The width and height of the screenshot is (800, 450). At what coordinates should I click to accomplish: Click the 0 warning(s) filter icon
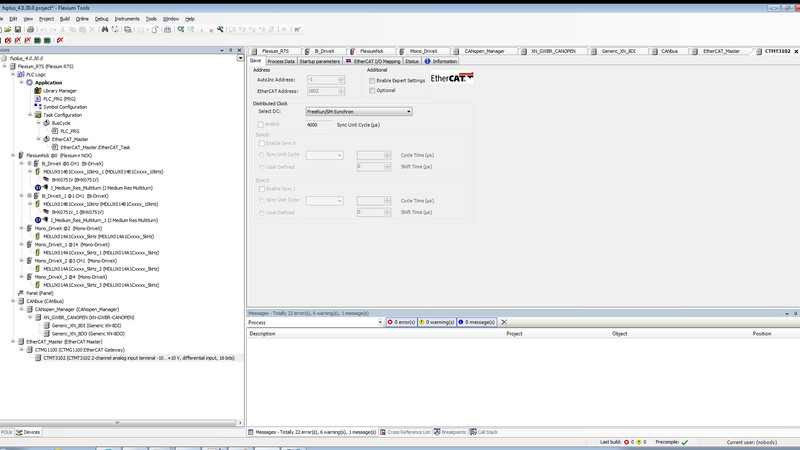[423, 322]
